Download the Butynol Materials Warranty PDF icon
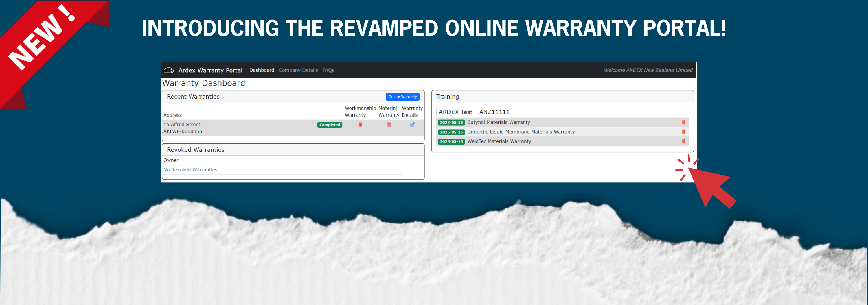868x305 pixels. click(683, 122)
